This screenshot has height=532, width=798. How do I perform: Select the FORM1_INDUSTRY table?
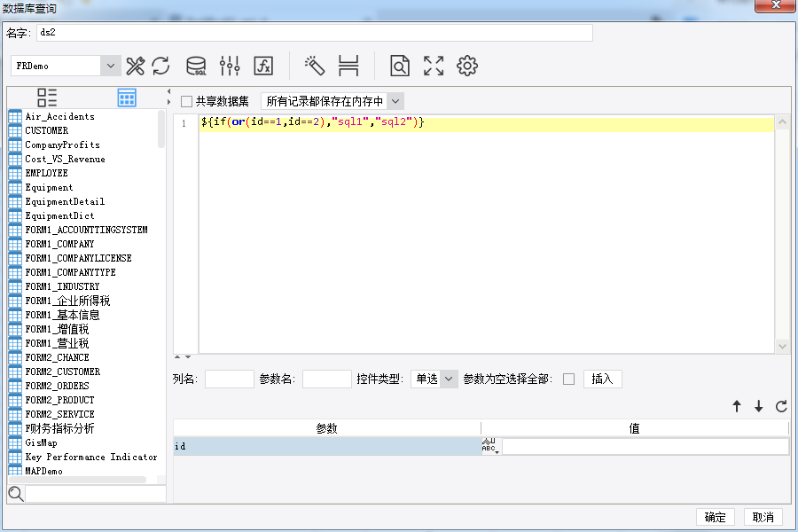[x=62, y=286]
